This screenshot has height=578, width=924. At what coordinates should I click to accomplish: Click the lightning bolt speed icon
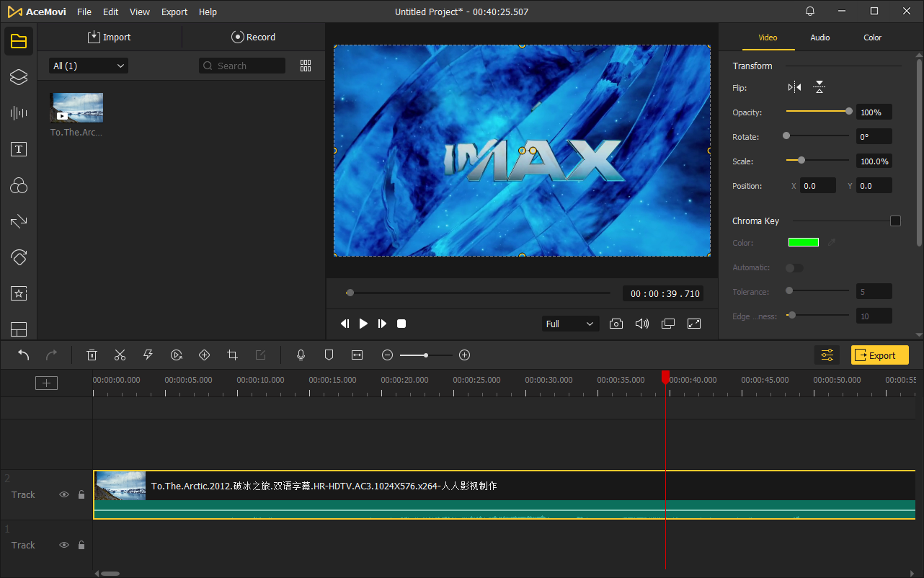tap(148, 355)
